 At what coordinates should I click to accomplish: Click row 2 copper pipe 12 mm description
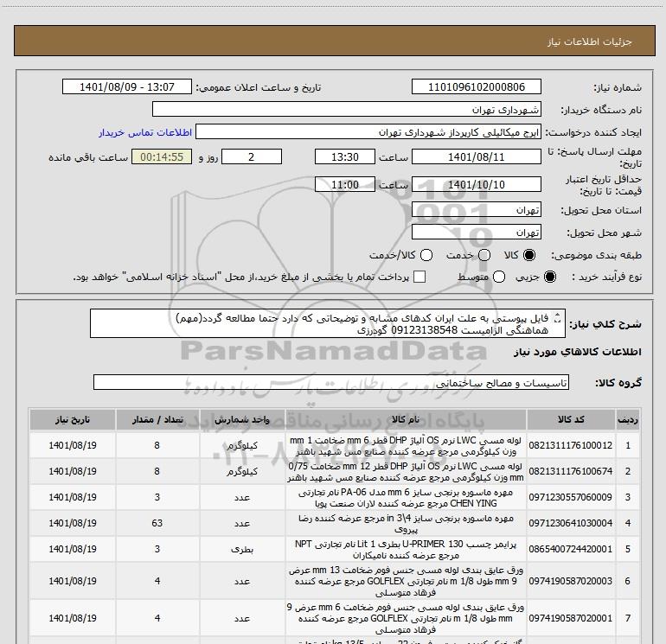tap(405, 472)
